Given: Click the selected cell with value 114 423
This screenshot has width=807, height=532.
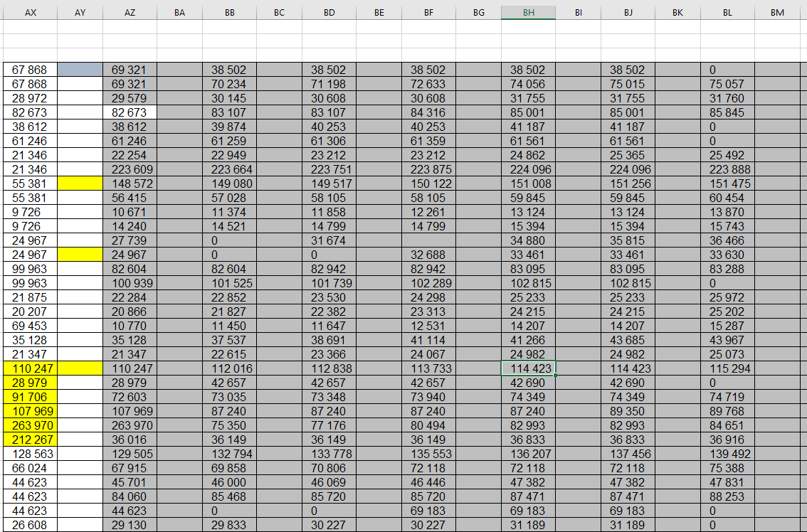Looking at the screenshot, I should [x=528, y=368].
